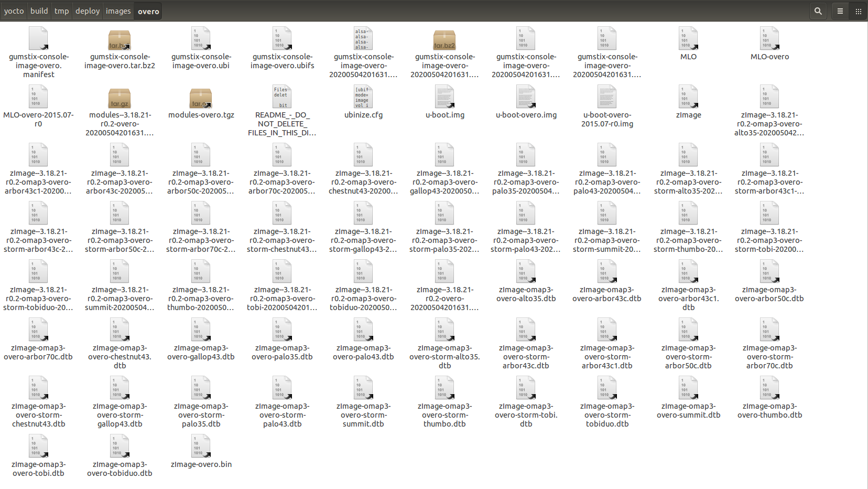Select the zImage-overo.bin file icon
Screen dimensions: 868x489
tap(201, 447)
